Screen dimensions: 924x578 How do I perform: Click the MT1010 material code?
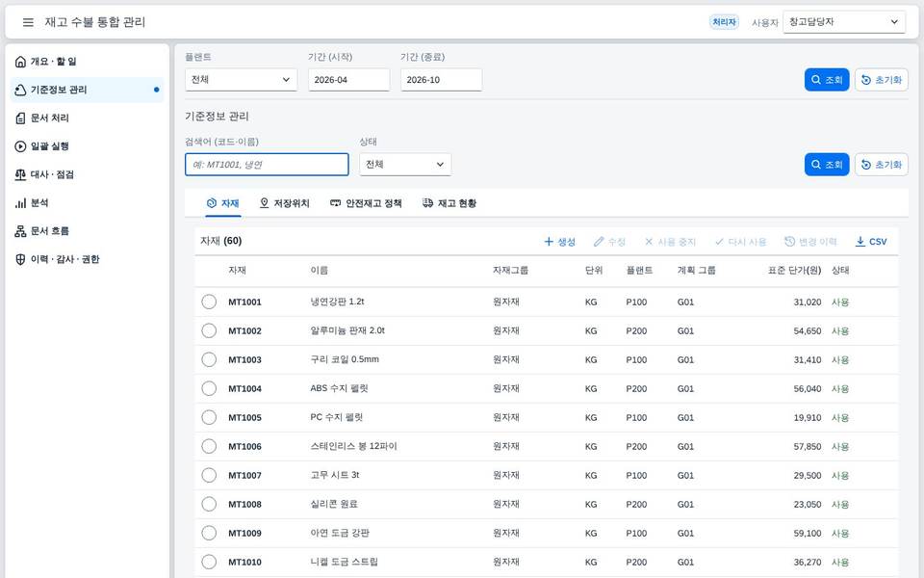pos(244,562)
